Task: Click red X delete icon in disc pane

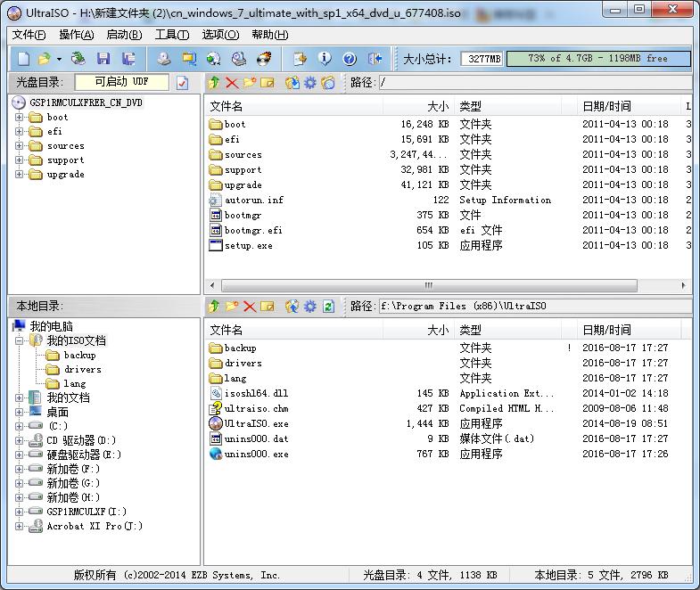Action: coord(232,83)
